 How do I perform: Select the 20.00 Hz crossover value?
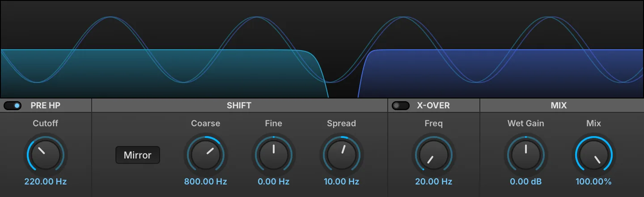pos(434,182)
